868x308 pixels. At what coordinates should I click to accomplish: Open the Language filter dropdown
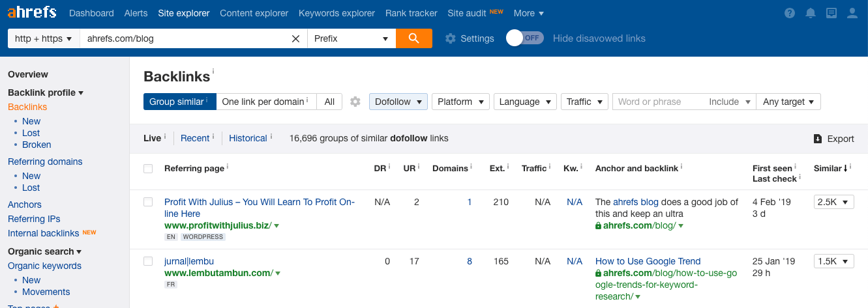(525, 102)
